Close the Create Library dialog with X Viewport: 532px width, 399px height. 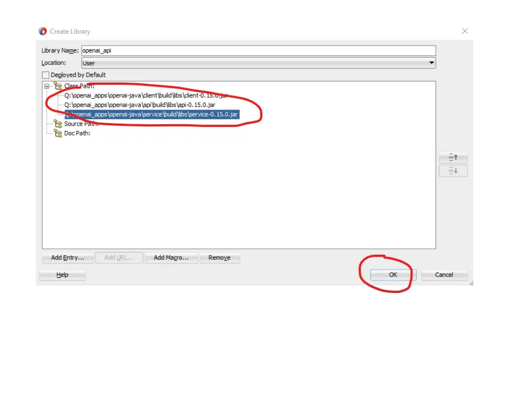pyautogui.click(x=464, y=31)
